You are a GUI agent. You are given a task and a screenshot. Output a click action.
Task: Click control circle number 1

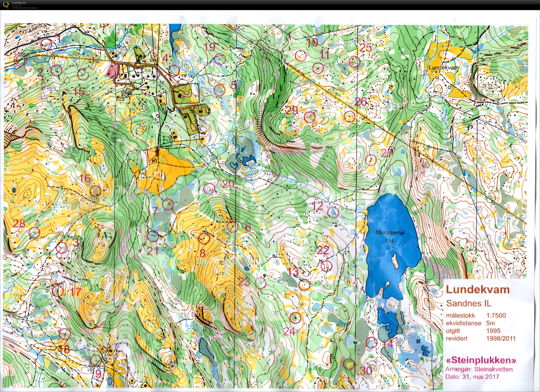click(46, 44)
